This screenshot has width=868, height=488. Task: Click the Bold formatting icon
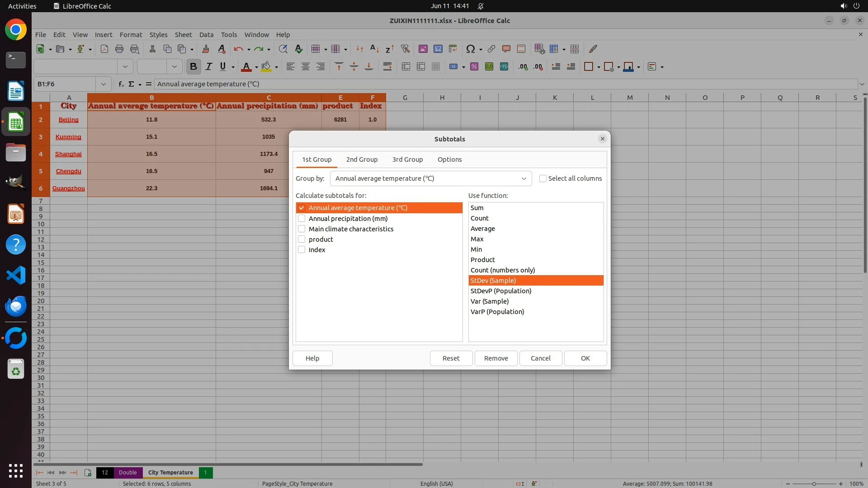tap(193, 67)
